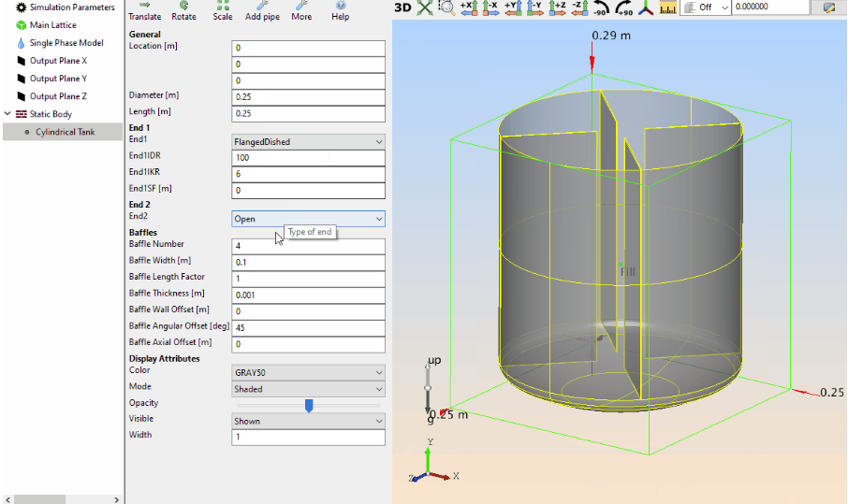Click the zoom magnifier icon

click(447, 7)
